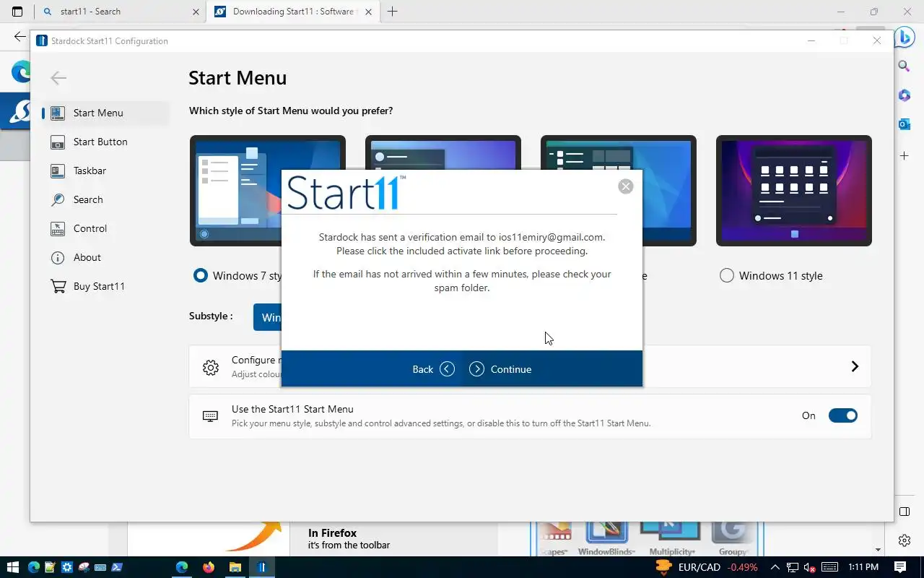Click the keyboard icon beside Use Start11 Start Menu
The image size is (924, 578).
[210, 415]
